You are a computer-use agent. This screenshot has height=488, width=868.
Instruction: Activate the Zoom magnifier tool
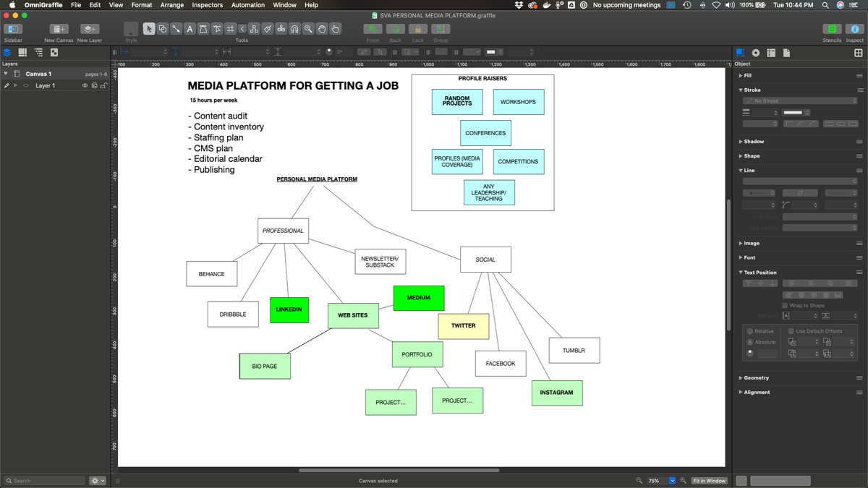(x=309, y=29)
